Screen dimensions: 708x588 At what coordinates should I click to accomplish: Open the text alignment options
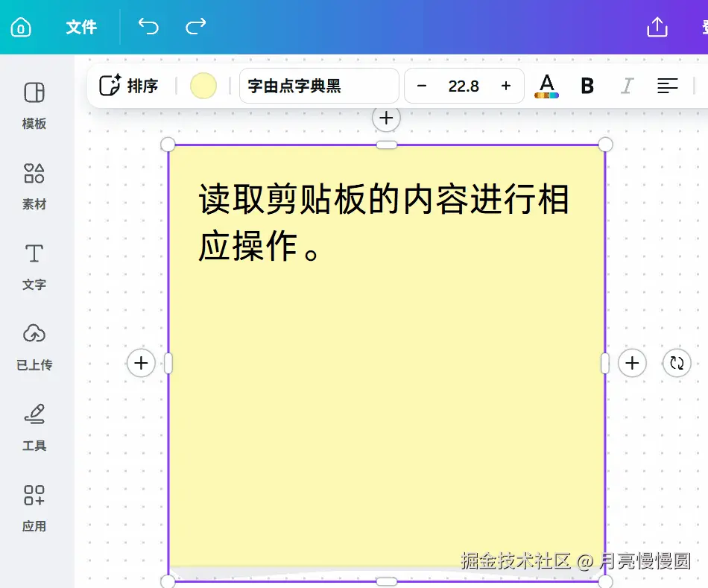click(x=668, y=86)
